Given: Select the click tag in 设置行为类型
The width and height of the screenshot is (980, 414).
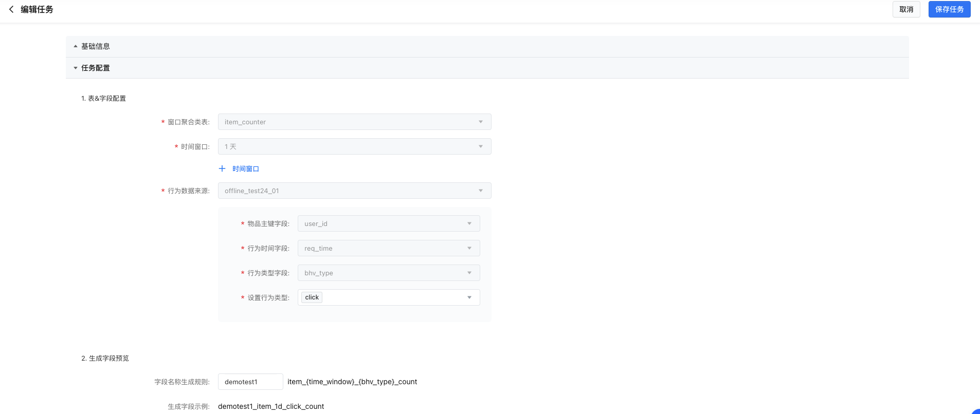Looking at the screenshot, I should (x=312, y=297).
